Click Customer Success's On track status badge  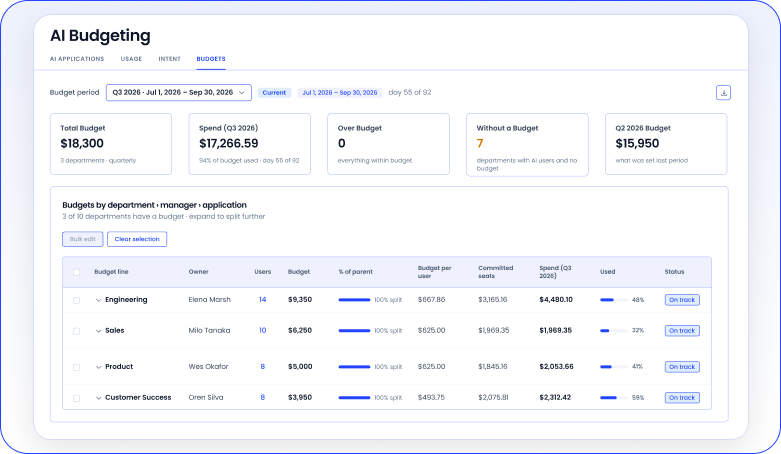click(682, 398)
